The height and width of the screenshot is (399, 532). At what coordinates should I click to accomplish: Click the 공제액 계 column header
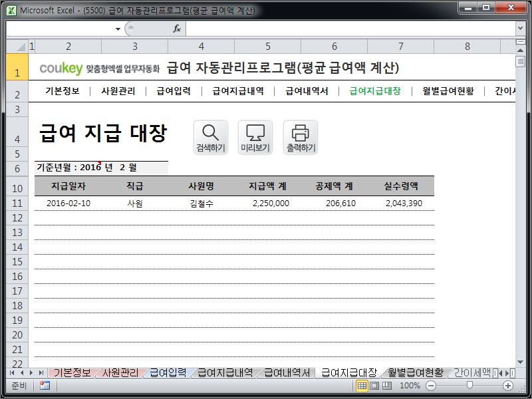pyautogui.click(x=334, y=186)
